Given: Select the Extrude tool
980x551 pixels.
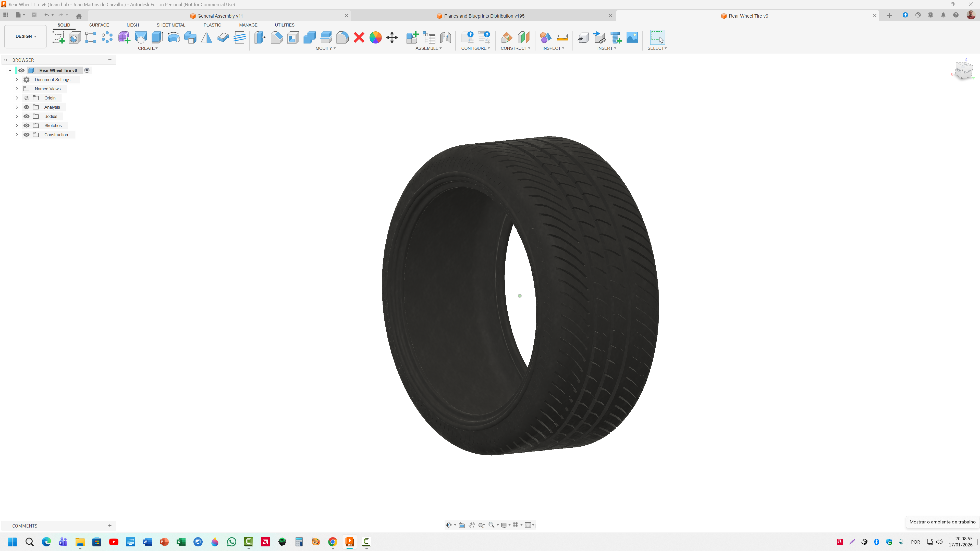Looking at the screenshot, I should pyautogui.click(x=157, y=37).
